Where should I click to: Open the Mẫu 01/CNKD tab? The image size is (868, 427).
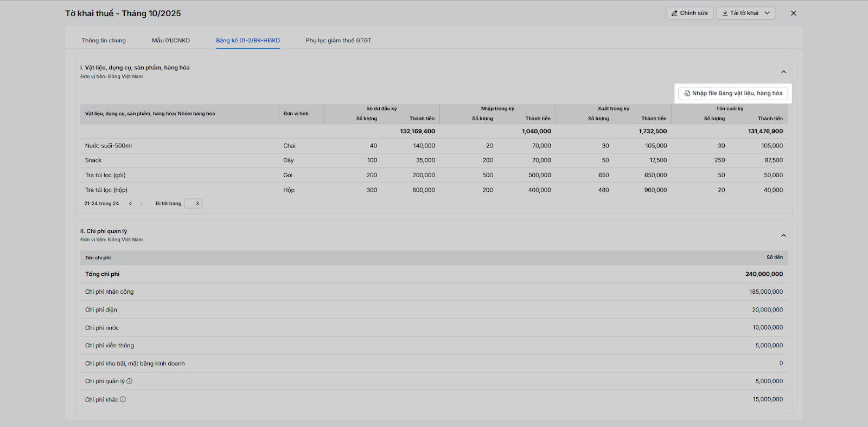171,41
